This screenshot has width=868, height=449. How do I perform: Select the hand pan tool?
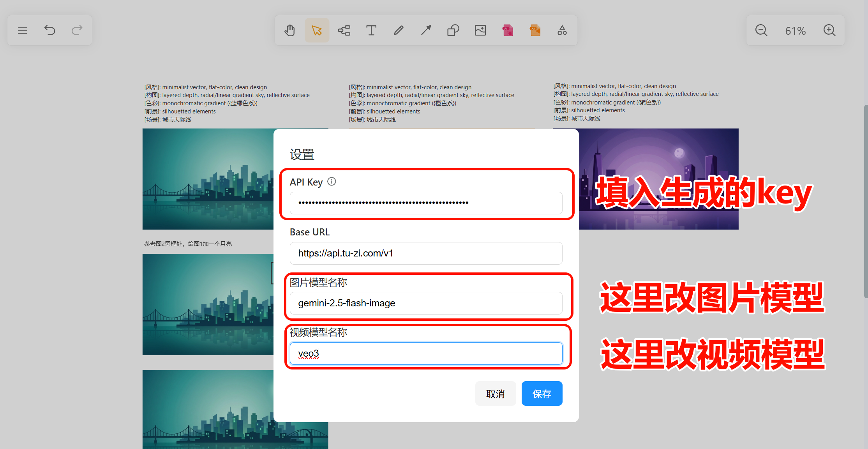(x=289, y=30)
